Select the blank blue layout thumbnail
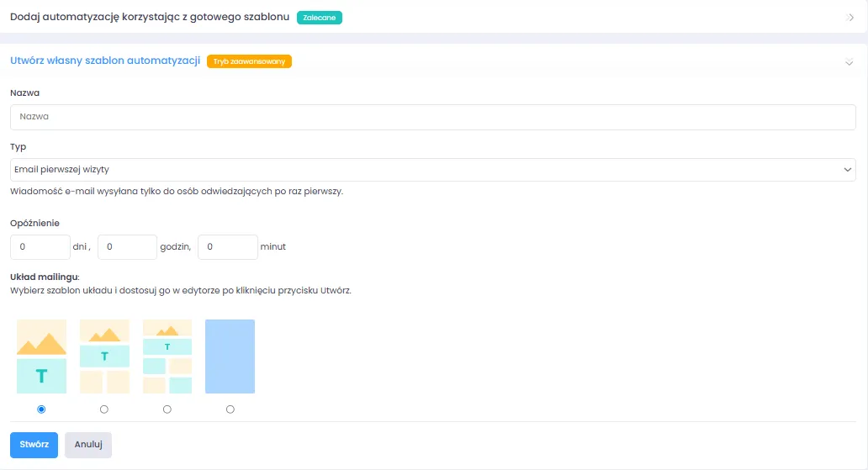Screen dimensions: 868x470 click(230, 356)
